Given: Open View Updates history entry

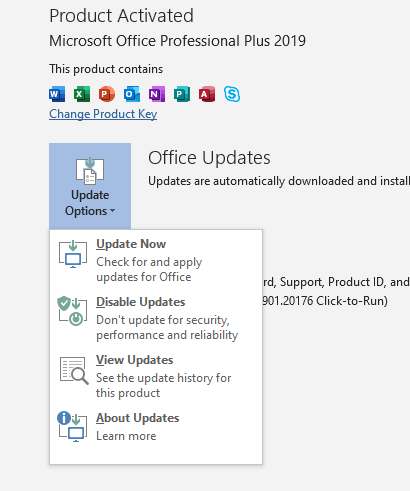Looking at the screenshot, I should (156, 376).
